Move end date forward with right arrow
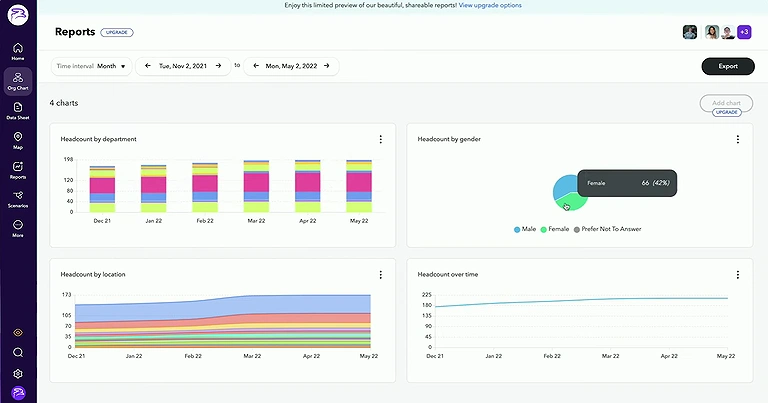Viewport: 768px width, 403px height. click(327, 66)
